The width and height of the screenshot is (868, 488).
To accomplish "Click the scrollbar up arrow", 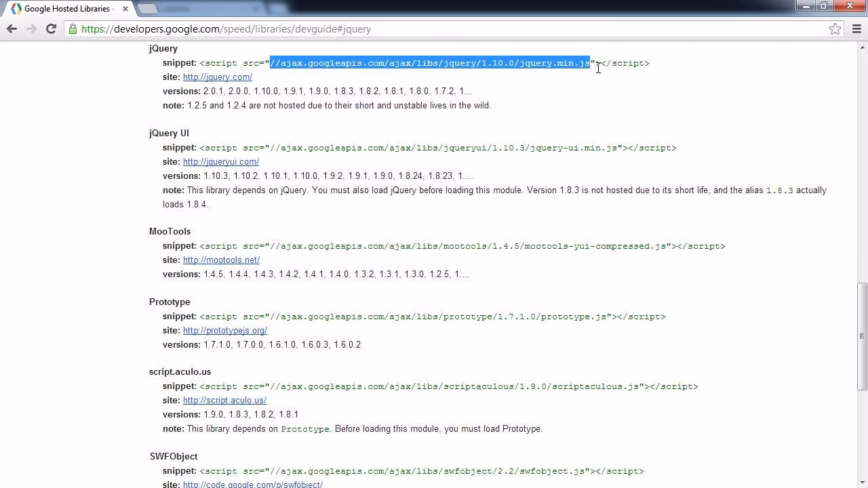I will click(862, 47).
